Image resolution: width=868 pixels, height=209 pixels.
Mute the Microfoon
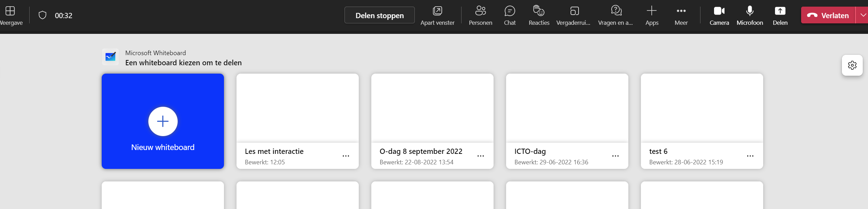click(x=750, y=15)
